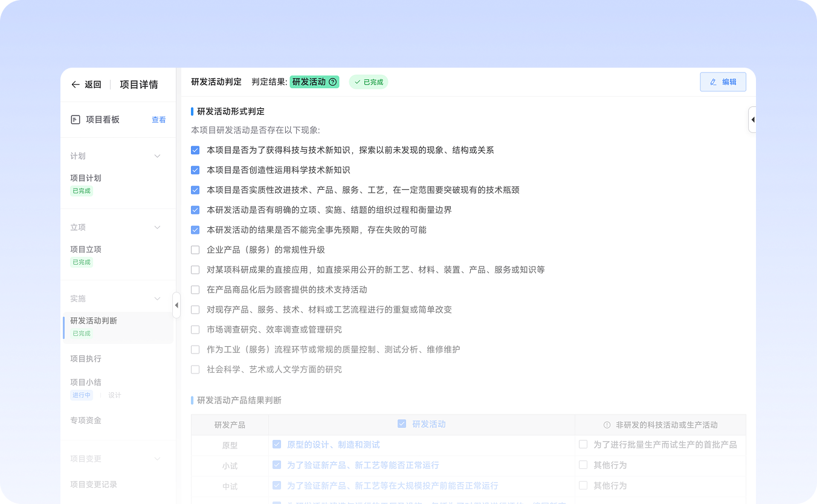Click the help icon next to 研发活动 result

pyautogui.click(x=332, y=82)
